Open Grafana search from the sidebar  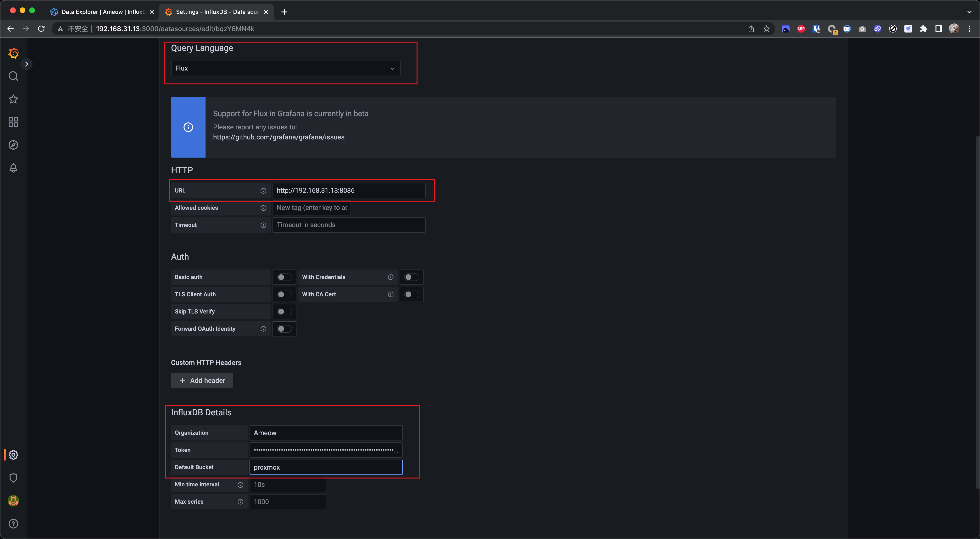[x=13, y=77]
